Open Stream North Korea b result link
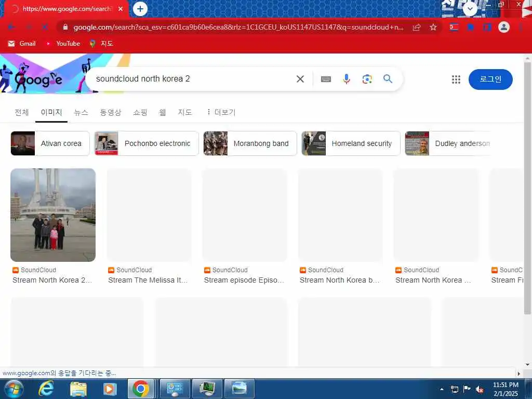This screenshot has height=399, width=532. click(340, 280)
